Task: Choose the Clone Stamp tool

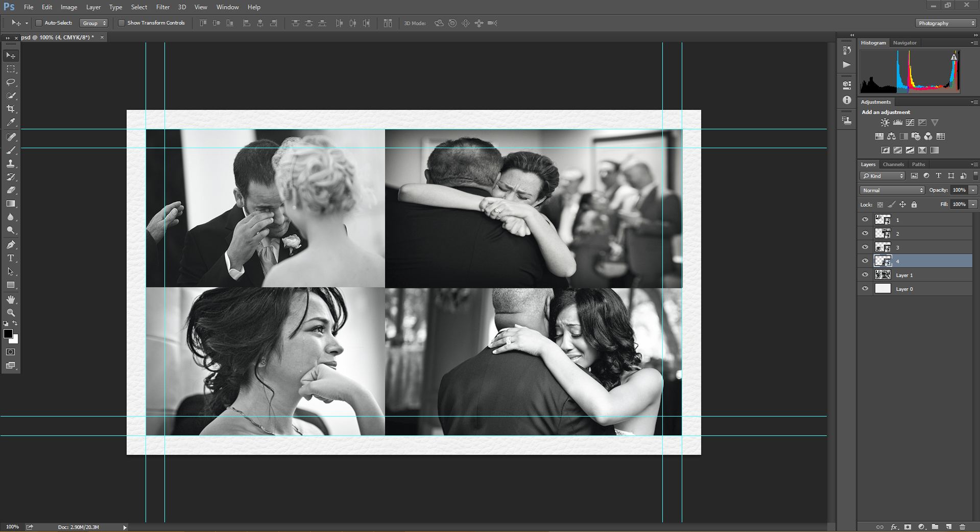Action: point(11,164)
